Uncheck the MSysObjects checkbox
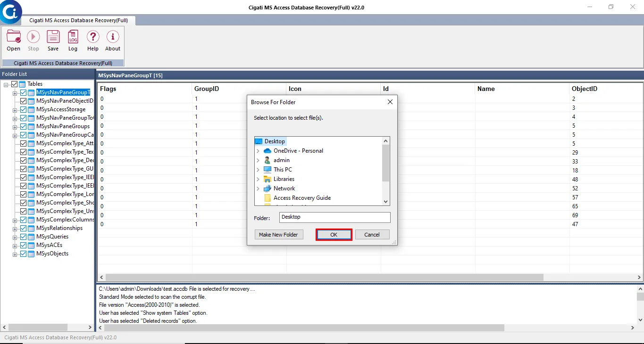Viewport: 644px width, 344px height. [23, 254]
